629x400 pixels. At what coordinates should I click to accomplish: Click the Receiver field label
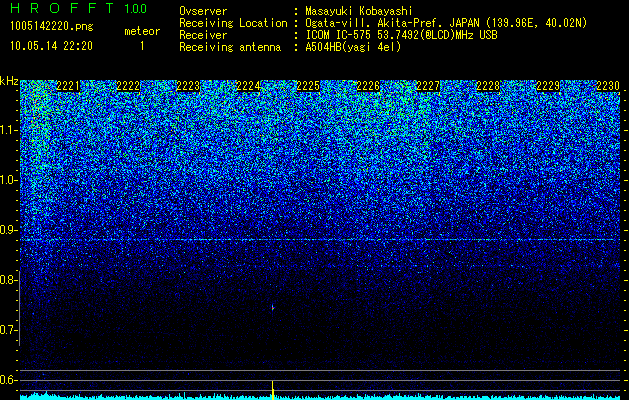(x=203, y=35)
